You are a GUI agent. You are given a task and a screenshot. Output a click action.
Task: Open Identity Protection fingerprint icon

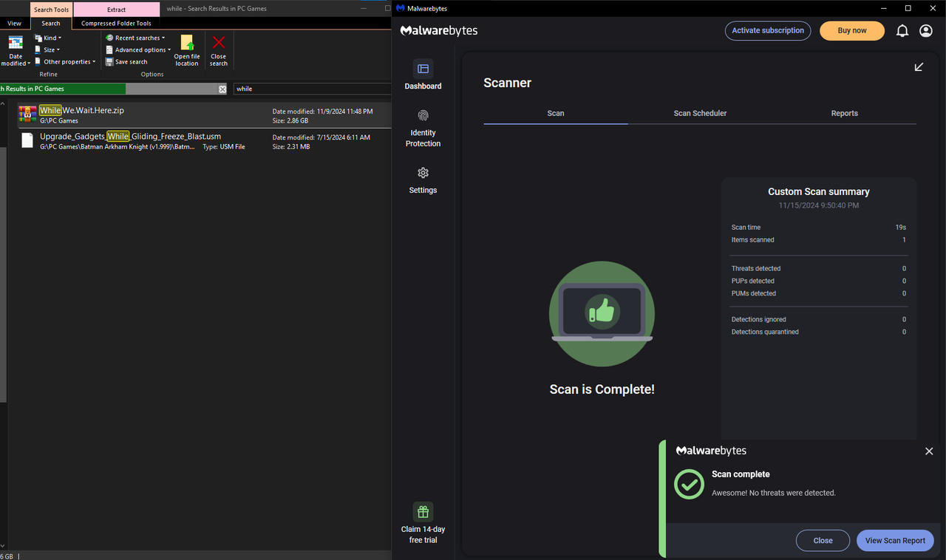pyautogui.click(x=423, y=115)
